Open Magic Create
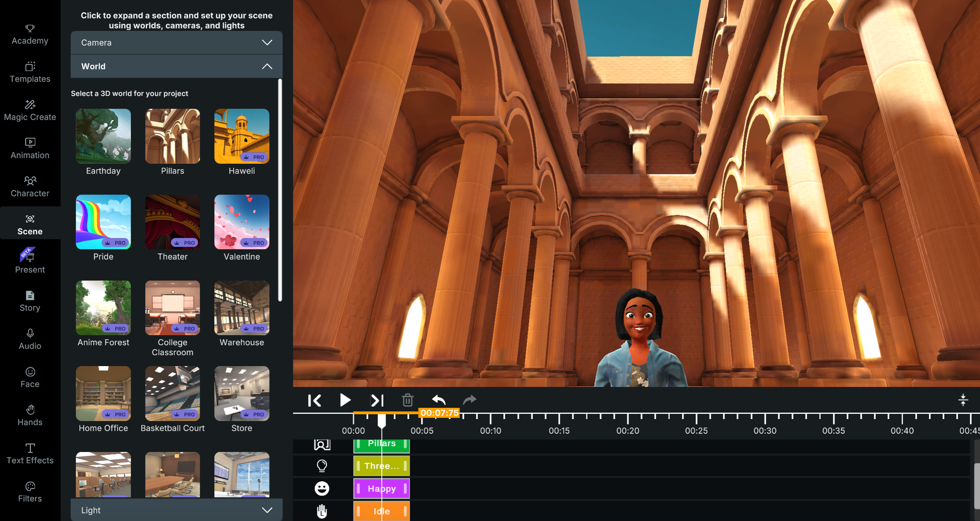980x521 pixels. pyautogui.click(x=30, y=110)
